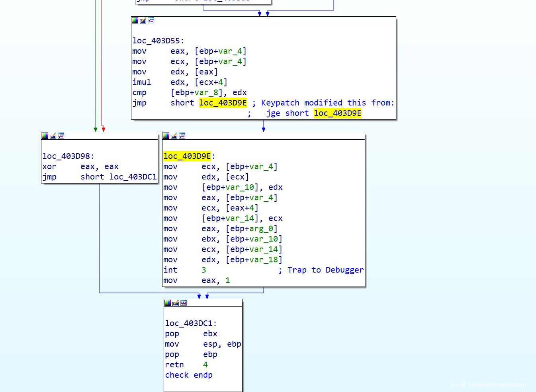Click the loc_403DC1 jump target in the loc_403D98 block
This screenshot has width=536, height=392.
(x=133, y=177)
